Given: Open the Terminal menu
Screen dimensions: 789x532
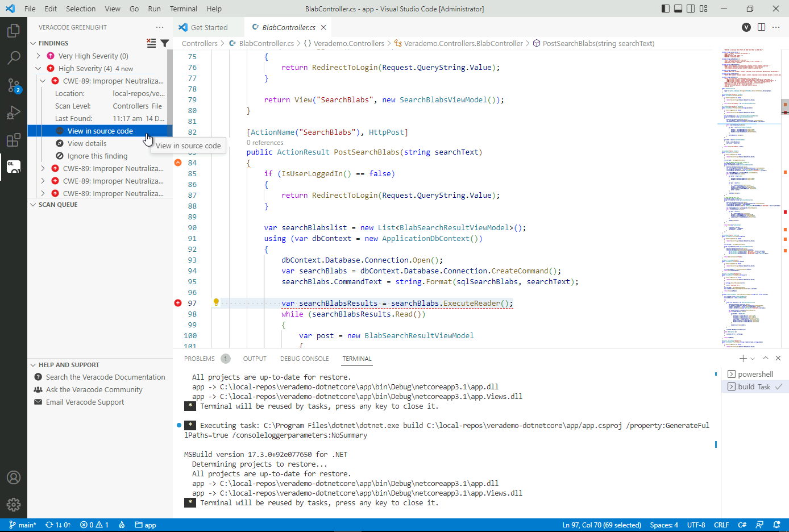Looking at the screenshot, I should [184, 9].
